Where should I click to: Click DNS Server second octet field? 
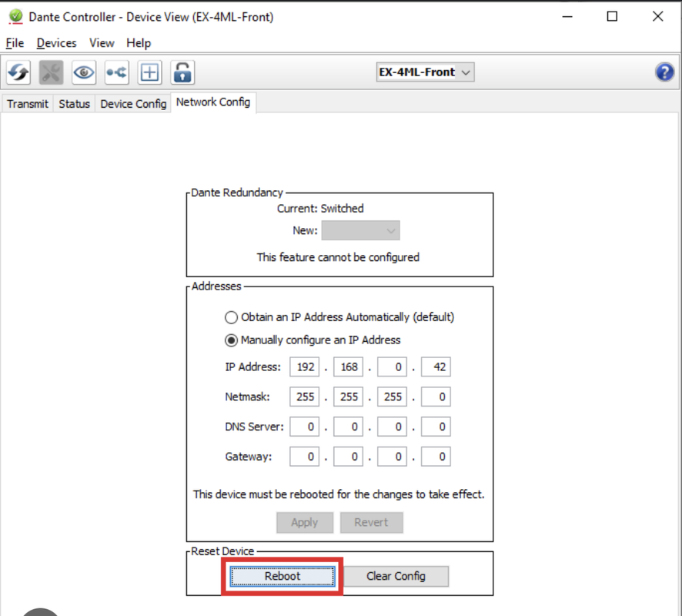pyautogui.click(x=349, y=427)
